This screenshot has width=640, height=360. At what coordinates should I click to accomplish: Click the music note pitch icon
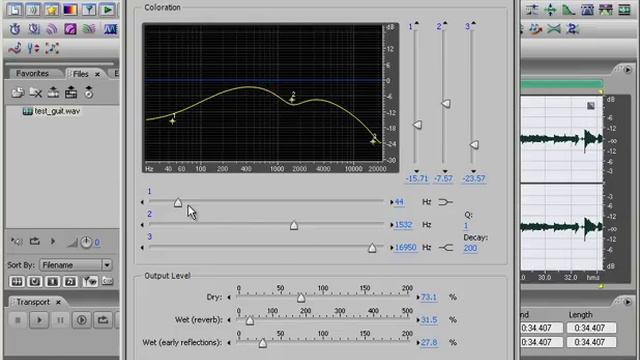(x=15, y=48)
